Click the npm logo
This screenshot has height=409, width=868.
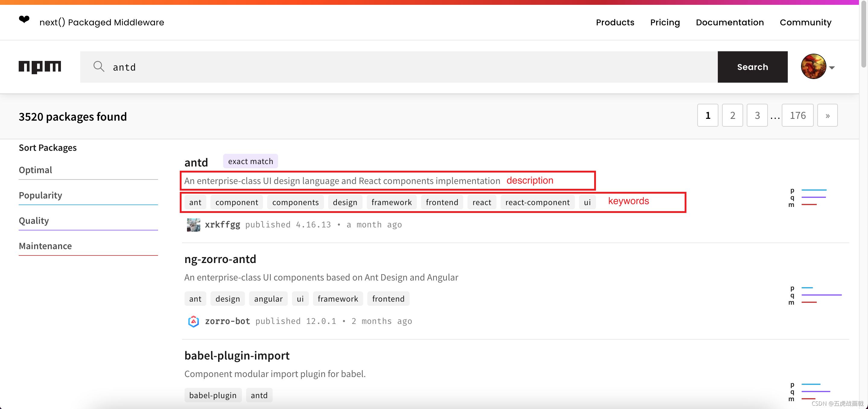pos(40,67)
